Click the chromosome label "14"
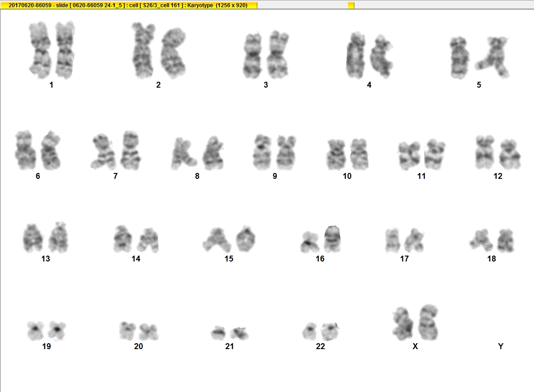This screenshot has height=392, width=534. 136,259
